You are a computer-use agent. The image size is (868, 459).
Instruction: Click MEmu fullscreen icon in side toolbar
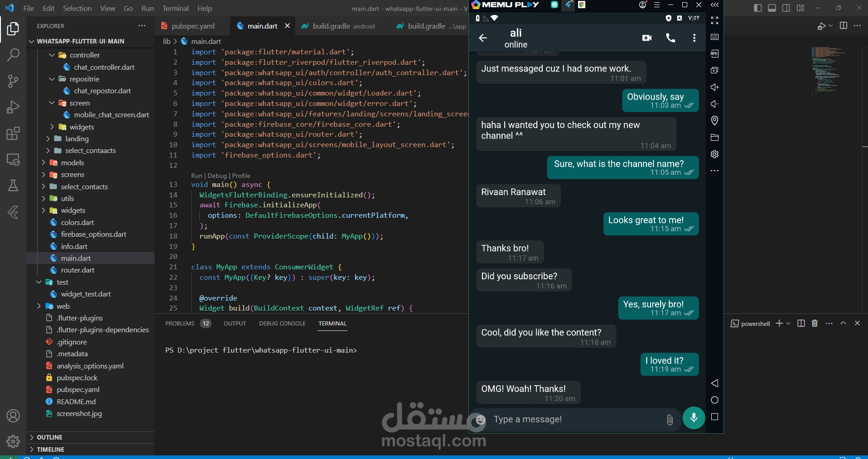click(x=714, y=20)
